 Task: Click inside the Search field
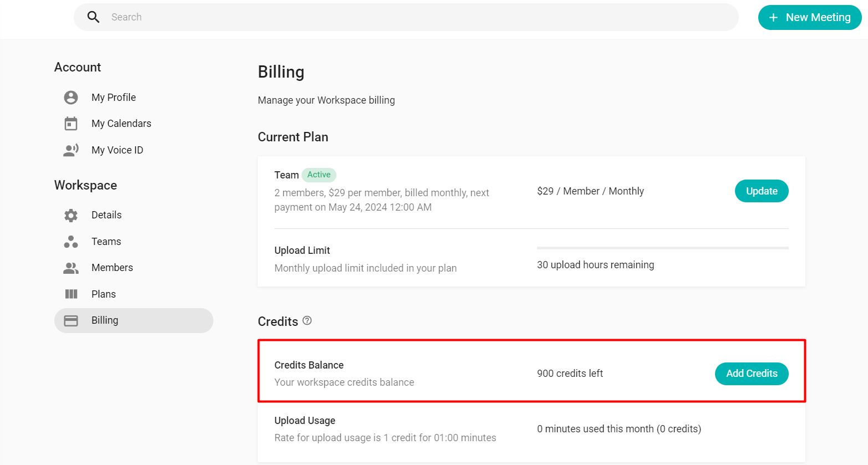[388, 17]
